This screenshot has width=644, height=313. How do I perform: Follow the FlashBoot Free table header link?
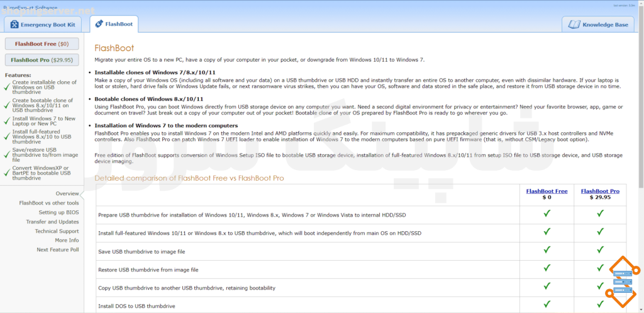547,191
